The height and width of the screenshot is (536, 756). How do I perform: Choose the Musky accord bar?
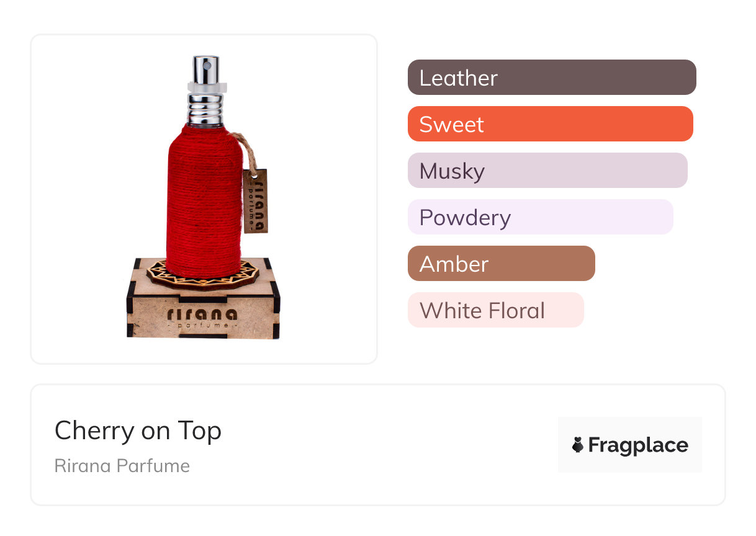(547, 171)
